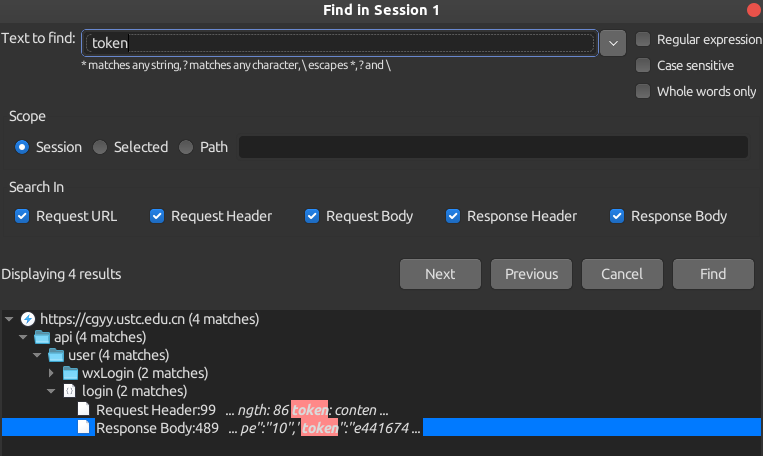Expand the wxLogin tree node
Screen dimensions: 763x456
(x=50, y=373)
